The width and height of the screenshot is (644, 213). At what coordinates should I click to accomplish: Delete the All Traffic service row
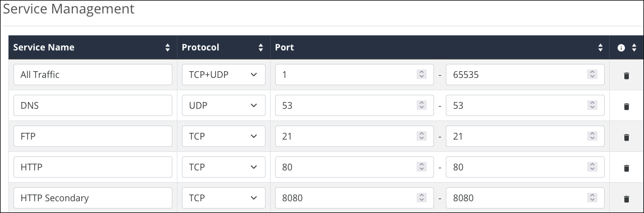[627, 76]
